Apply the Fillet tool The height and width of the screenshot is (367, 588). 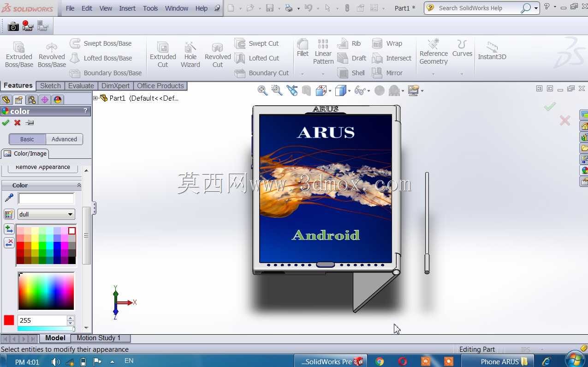[x=303, y=48]
